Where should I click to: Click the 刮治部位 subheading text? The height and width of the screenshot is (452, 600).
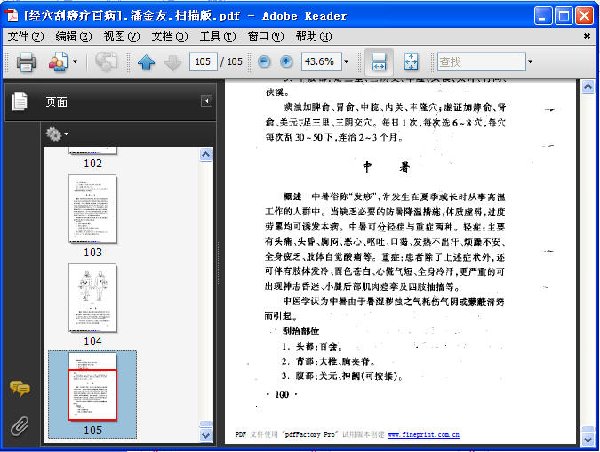click(301, 331)
